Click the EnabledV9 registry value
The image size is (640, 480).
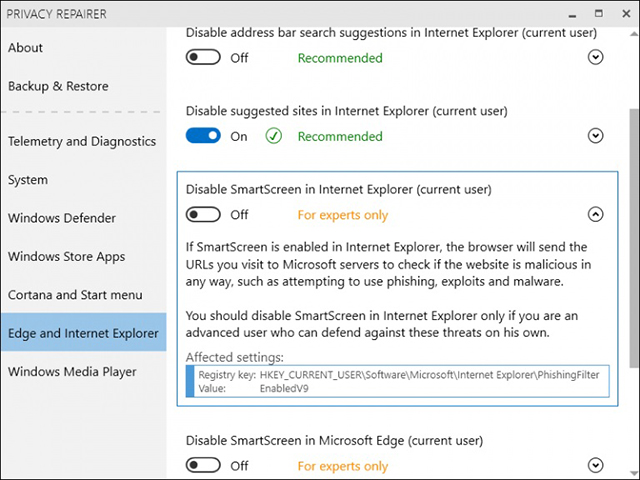click(x=284, y=389)
